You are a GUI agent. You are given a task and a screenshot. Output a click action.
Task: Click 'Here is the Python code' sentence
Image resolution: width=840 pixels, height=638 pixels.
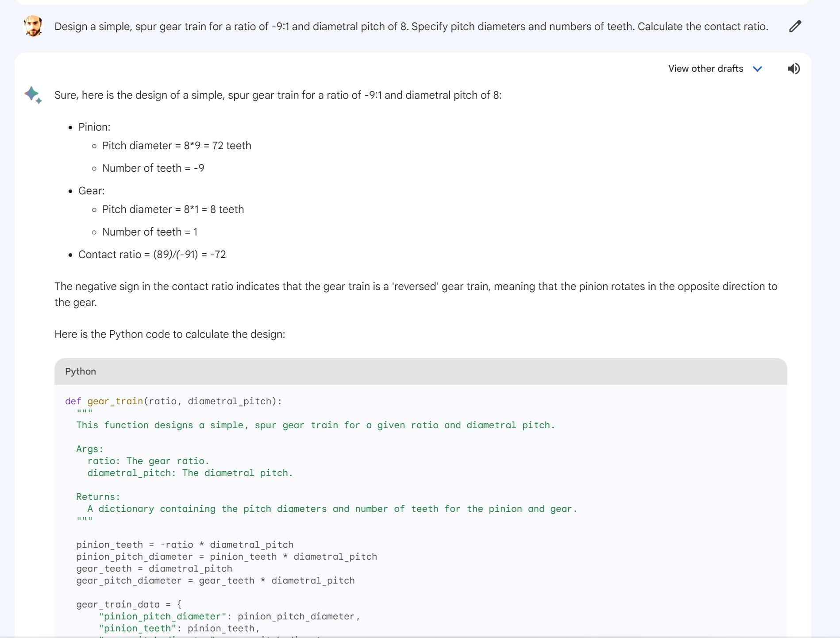(x=170, y=334)
